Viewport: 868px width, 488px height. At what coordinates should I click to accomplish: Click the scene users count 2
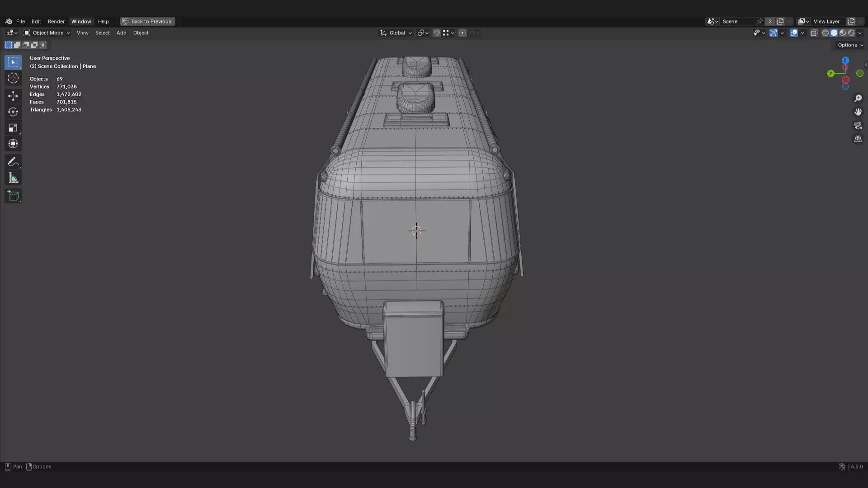tap(770, 21)
